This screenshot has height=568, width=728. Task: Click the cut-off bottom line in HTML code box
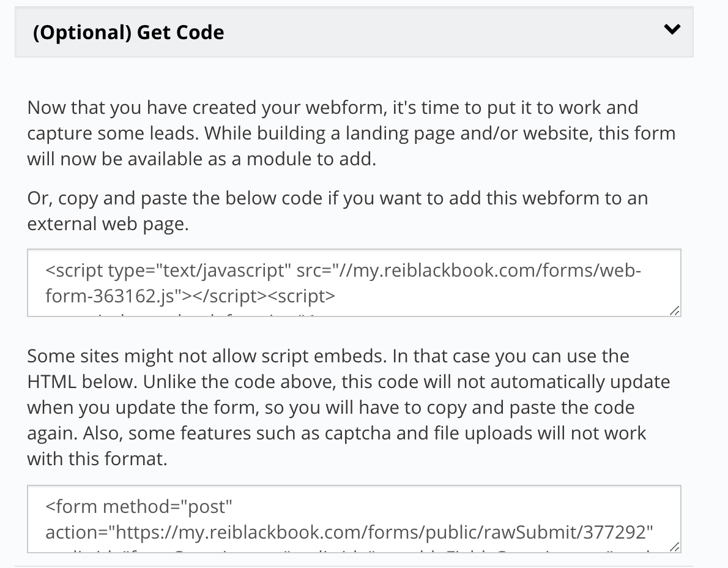[348, 551]
